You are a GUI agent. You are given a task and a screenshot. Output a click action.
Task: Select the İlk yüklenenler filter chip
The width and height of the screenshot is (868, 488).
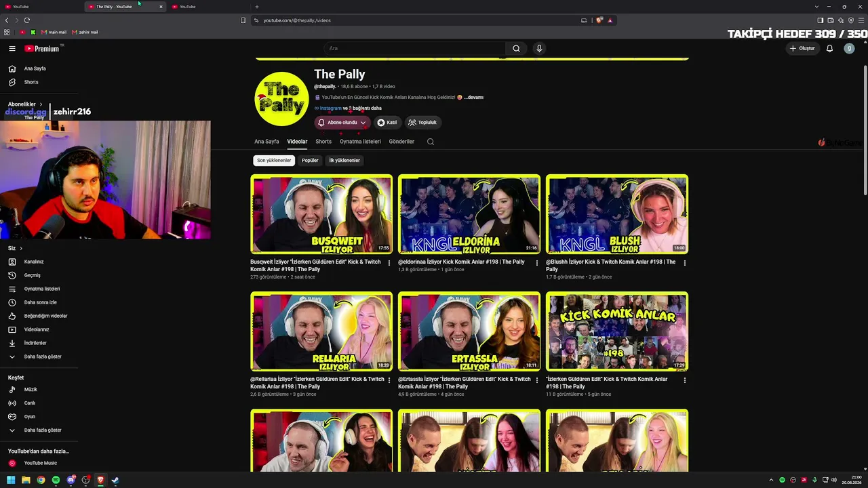pyautogui.click(x=344, y=161)
